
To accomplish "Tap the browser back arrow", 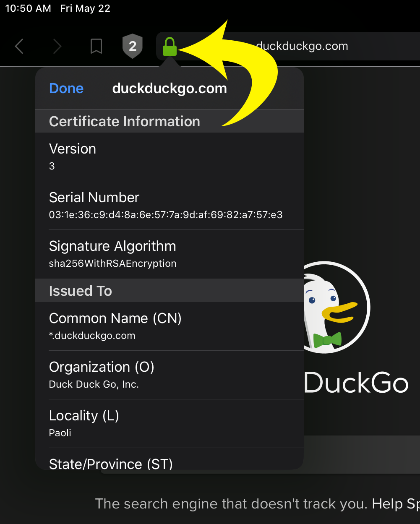I will 19,46.
